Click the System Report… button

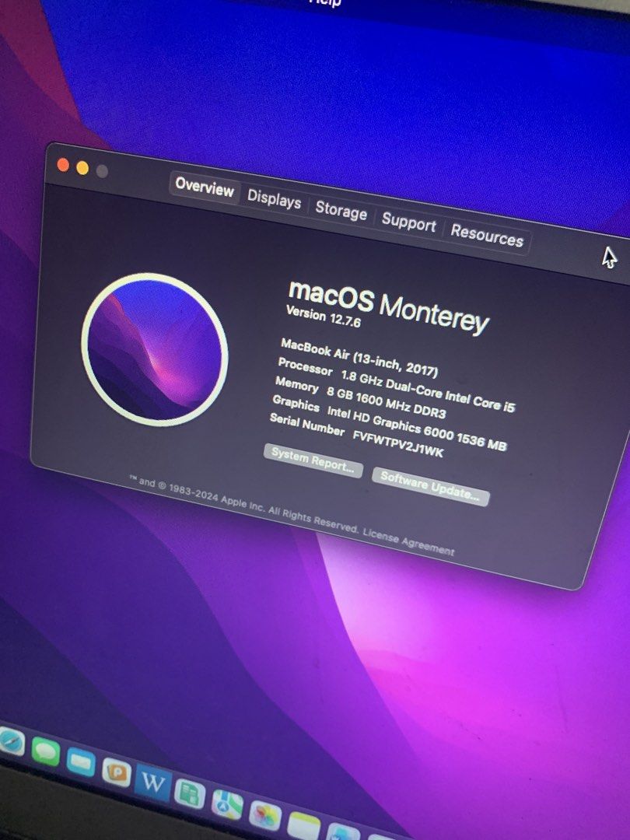pos(313,460)
